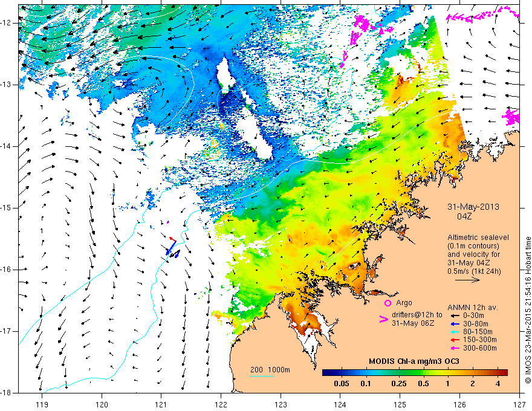Click the '300-600m' depth label
This screenshot has width=532, height=411.
(480, 348)
